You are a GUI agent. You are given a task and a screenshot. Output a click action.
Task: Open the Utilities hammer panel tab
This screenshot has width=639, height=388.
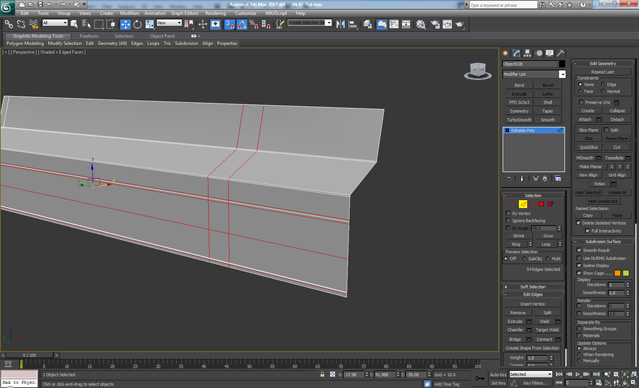tap(561, 53)
